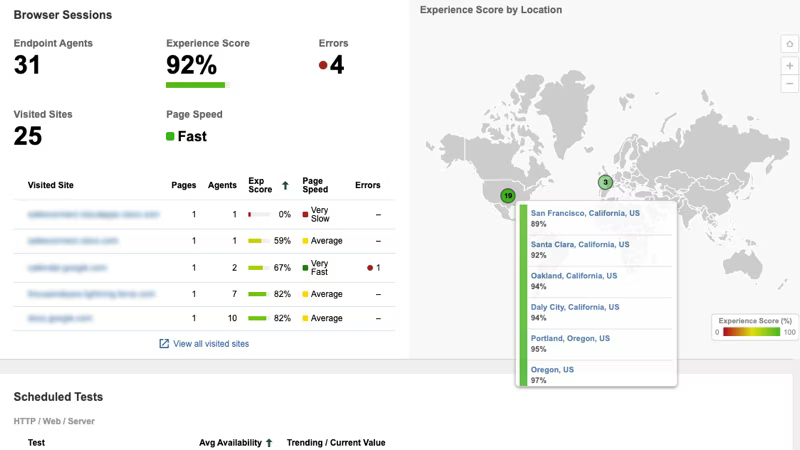Sort table by Errors column header
Screen dimensions: 800x450
pyautogui.click(x=367, y=185)
